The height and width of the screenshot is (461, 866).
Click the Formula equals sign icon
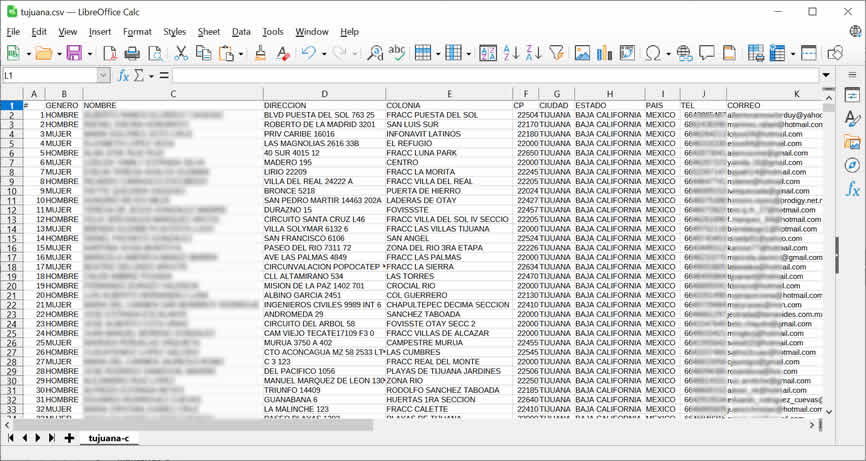click(x=164, y=76)
